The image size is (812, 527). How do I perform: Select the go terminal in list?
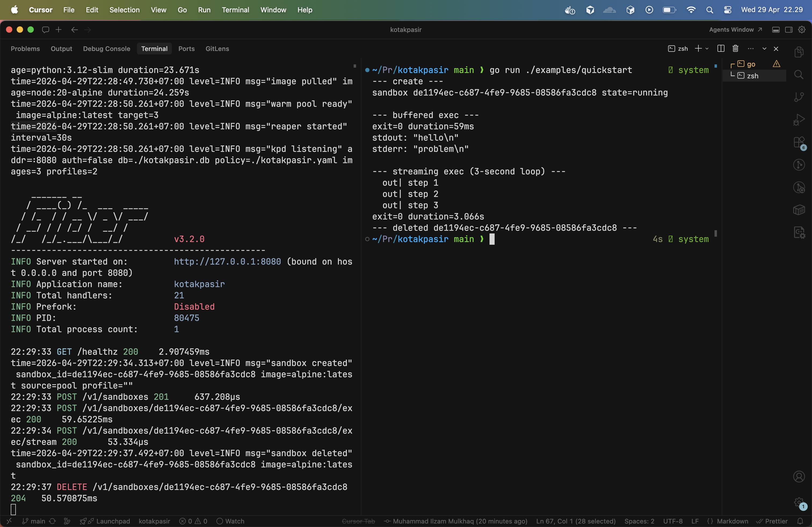[751, 64]
